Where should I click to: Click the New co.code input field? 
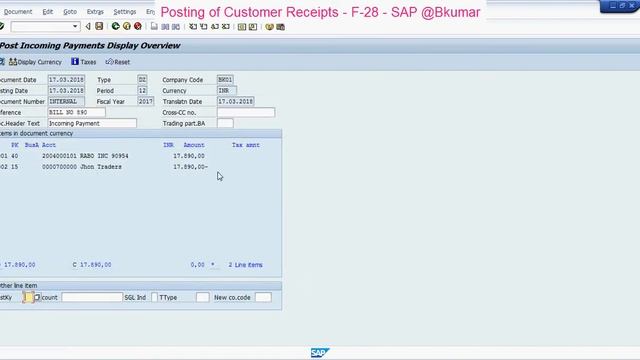click(263, 298)
